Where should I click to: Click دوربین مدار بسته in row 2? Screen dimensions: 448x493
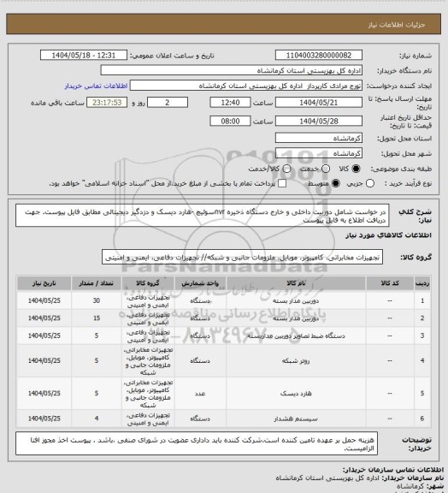[296, 318]
